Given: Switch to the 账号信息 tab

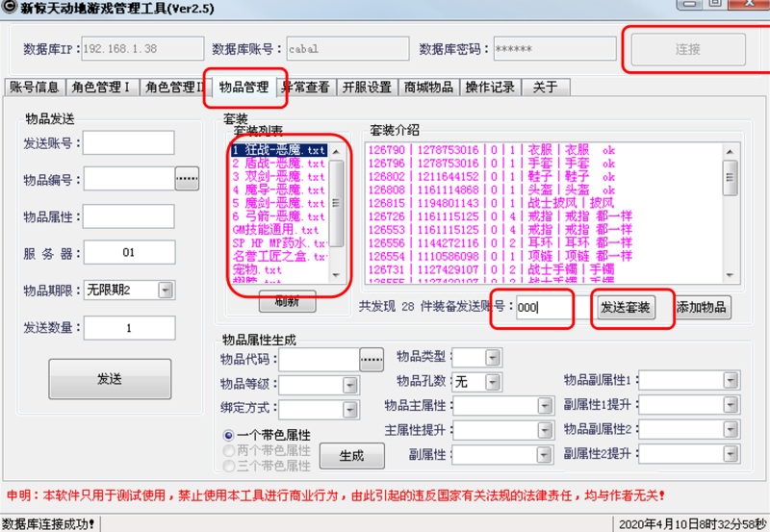Looking at the screenshot, I should point(34,88).
